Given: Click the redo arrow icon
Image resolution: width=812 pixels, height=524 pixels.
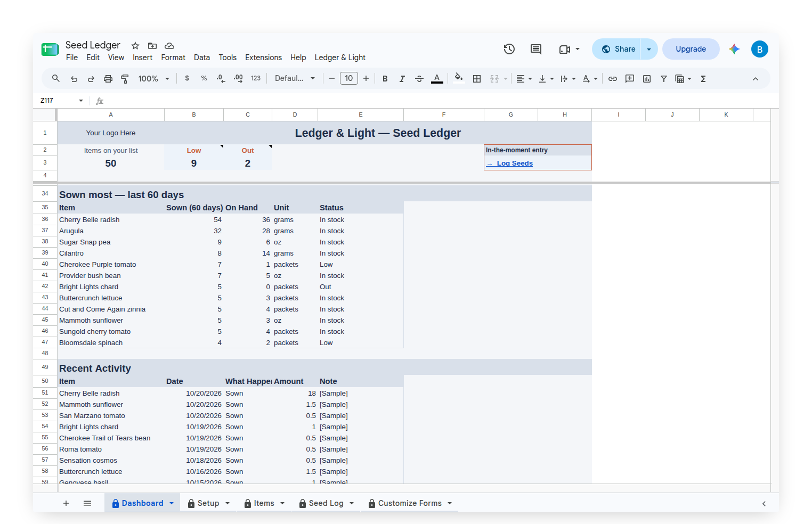Looking at the screenshot, I should (91, 79).
